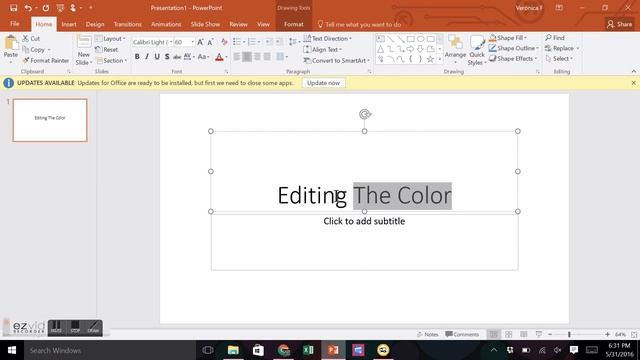The image size is (640, 360).
Task: Toggle Notes pane in status bar
Action: tap(427, 334)
